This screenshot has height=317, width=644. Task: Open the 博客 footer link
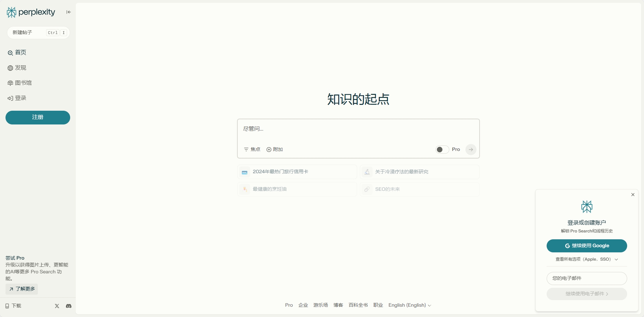tap(338, 305)
